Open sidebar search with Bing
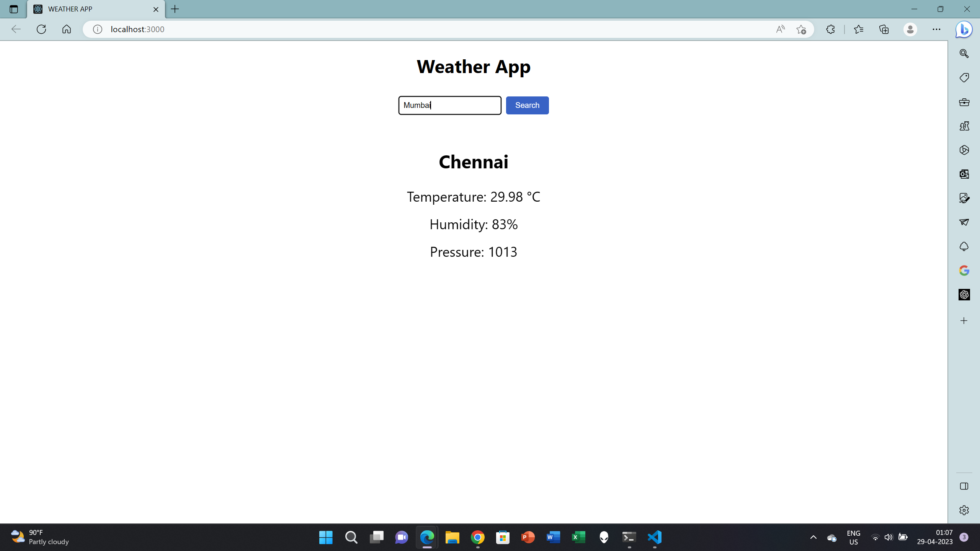Image resolution: width=980 pixels, height=551 pixels. (964, 53)
